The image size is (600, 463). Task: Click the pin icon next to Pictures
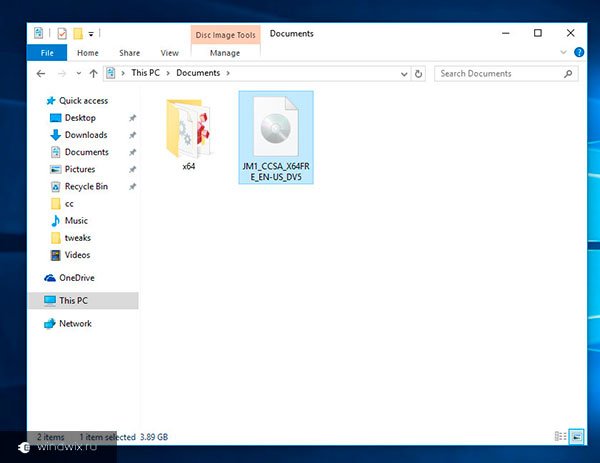[132, 169]
